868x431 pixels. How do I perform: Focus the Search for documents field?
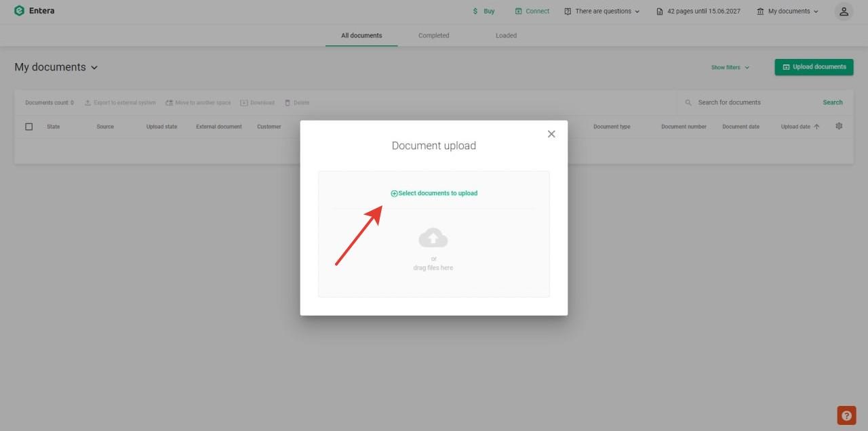(x=753, y=103)
